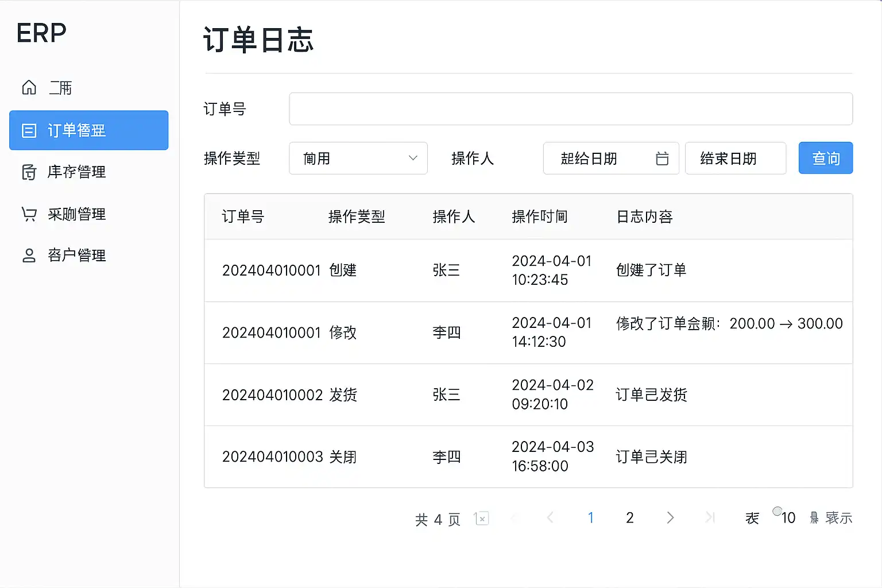
Task: Click the customer management person icon
Action: 29,256
